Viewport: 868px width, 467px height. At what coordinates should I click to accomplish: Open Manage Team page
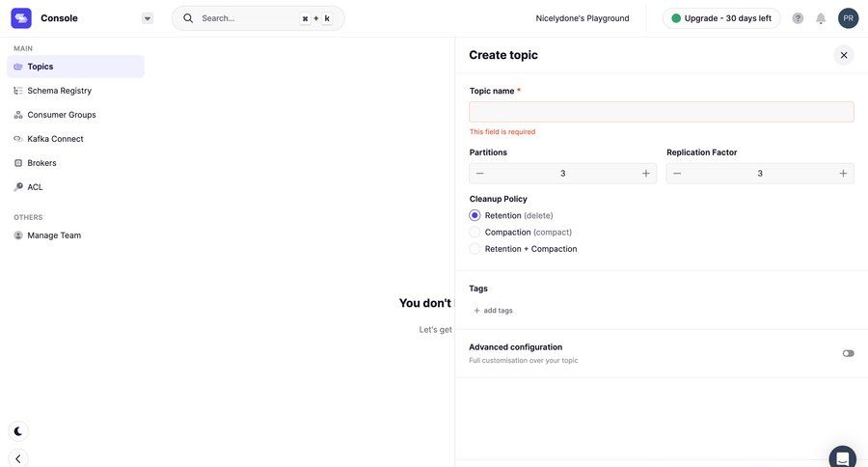click(75, 235)
